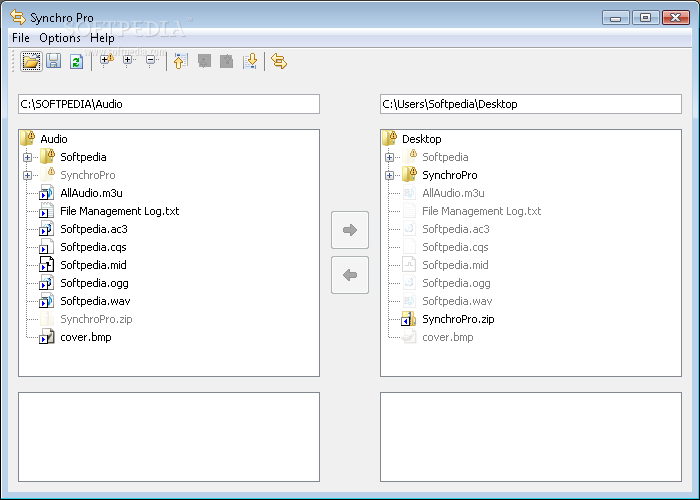Click the expand all (plus) toolbar icon
The height and width of the screenshot is (500, 700).
click(128, 60)
